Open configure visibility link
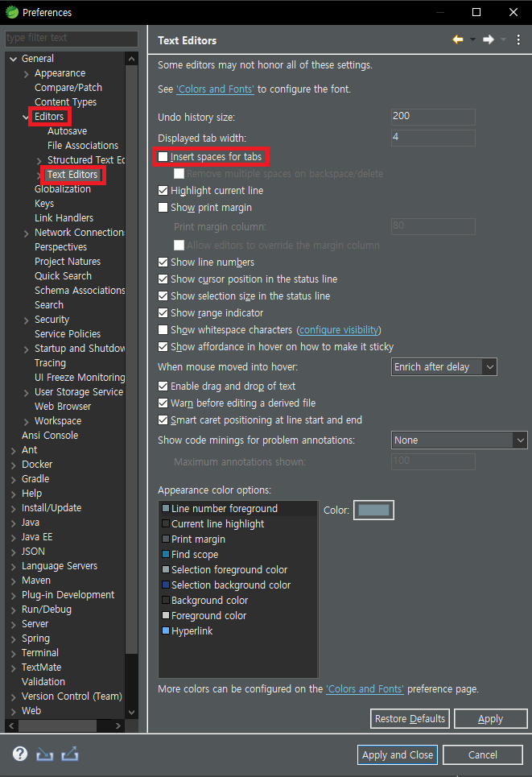The width and height of the screenshot is (532, 777). coord(339,330)
